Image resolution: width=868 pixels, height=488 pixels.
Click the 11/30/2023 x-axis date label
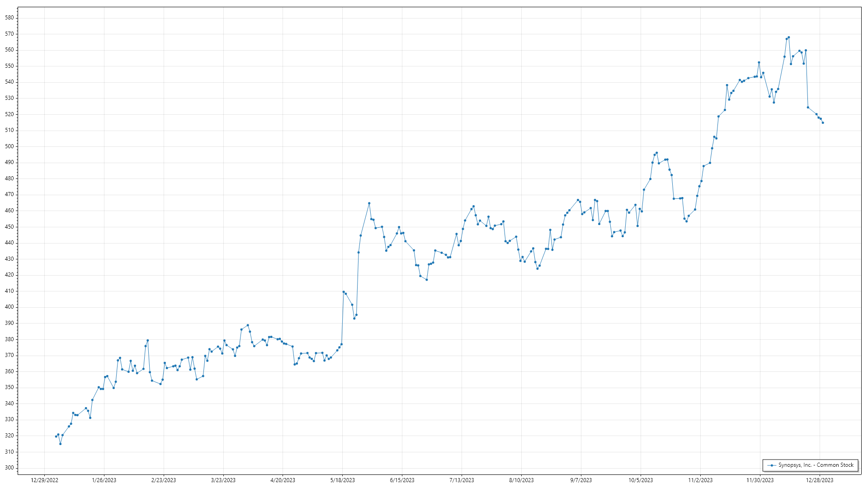click(759, 480)
